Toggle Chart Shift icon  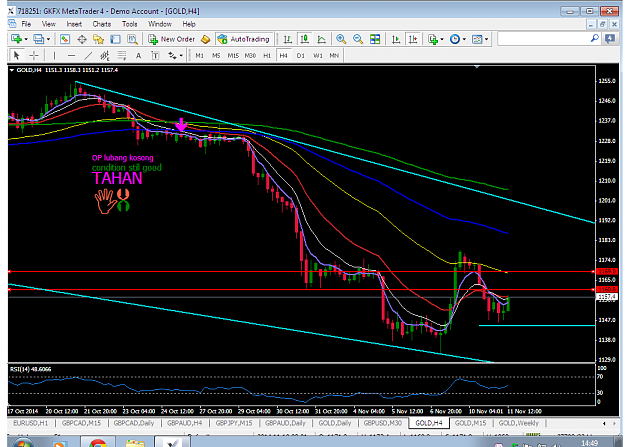click(413, 39)
